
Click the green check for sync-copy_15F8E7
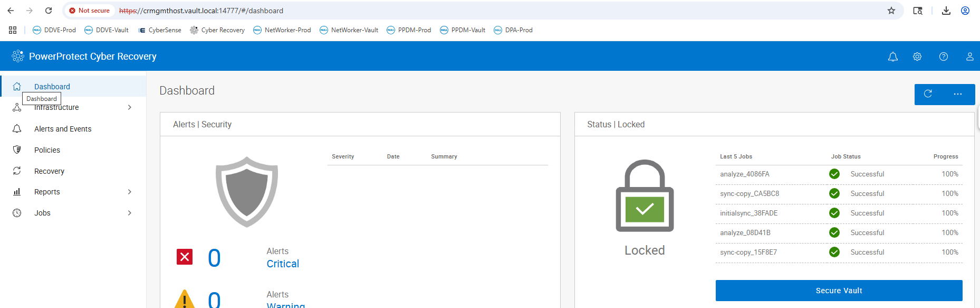(834, 252)
